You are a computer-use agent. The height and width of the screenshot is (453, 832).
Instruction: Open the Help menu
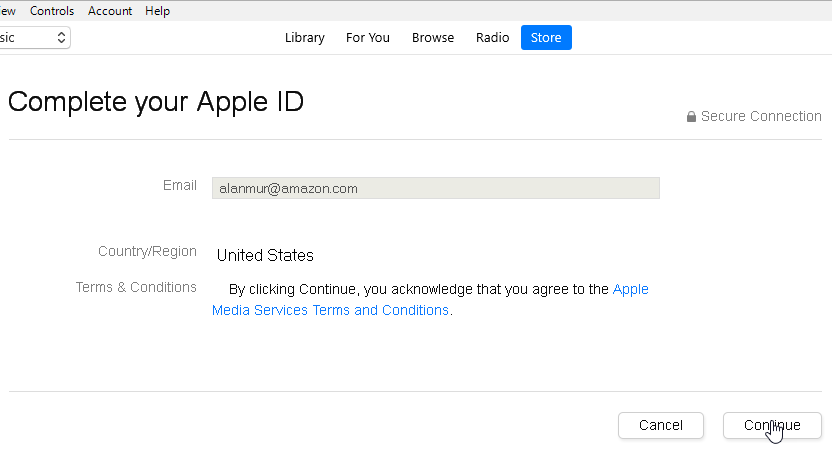tap(158, 11)
